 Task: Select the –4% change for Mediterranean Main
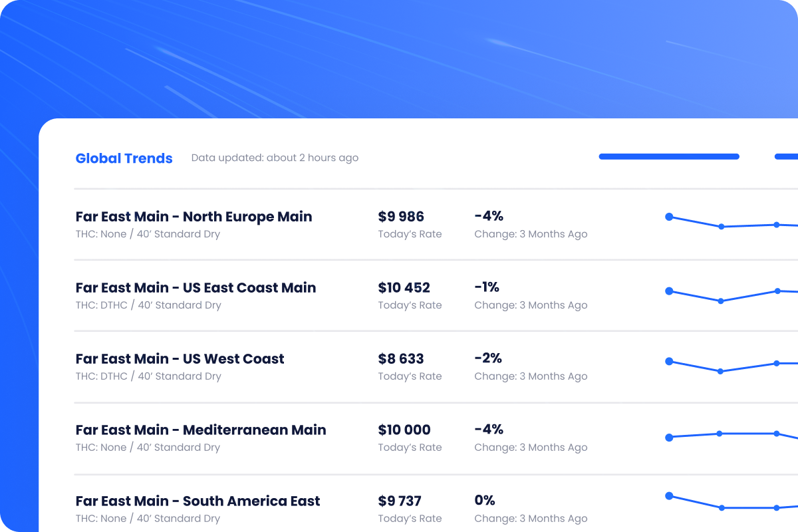pyautogui.click(x=489, y=430)
